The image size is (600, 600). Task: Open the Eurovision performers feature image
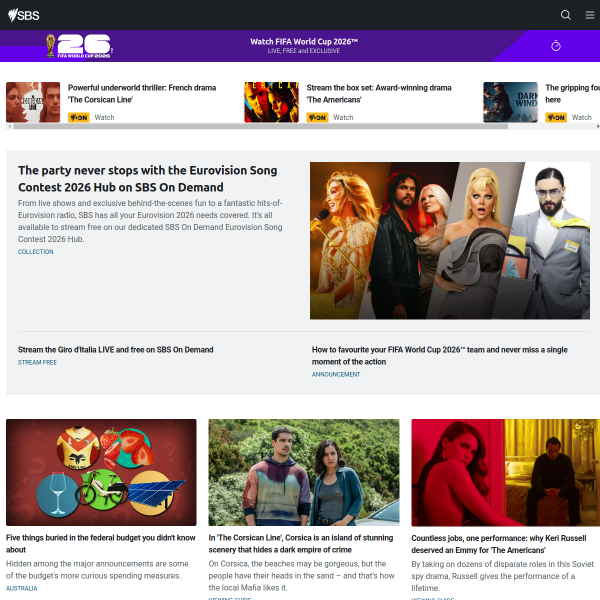tap(450, 241)
